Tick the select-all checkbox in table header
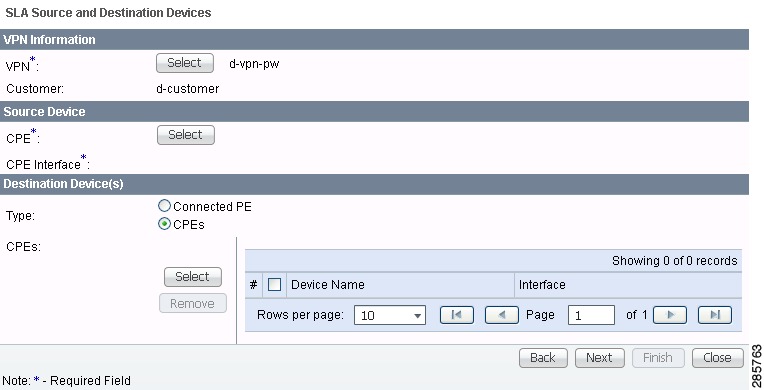This screenshot has width=764, height=390. pyautogui.click(x=274, y=284)
